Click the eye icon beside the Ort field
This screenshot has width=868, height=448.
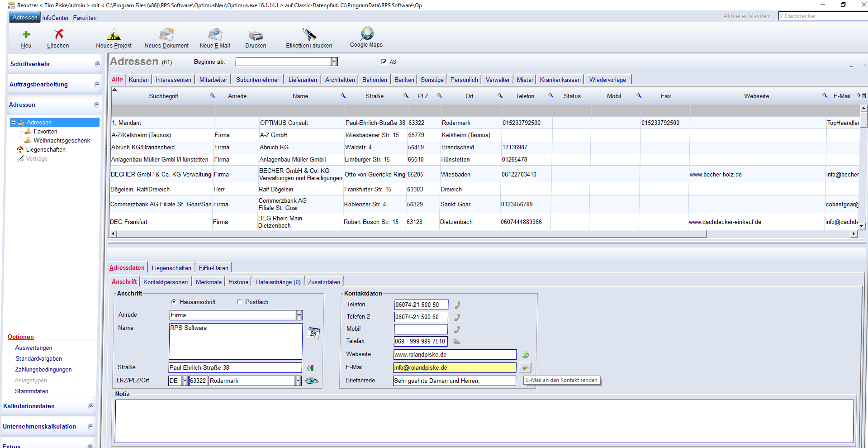tap(311, 381)
